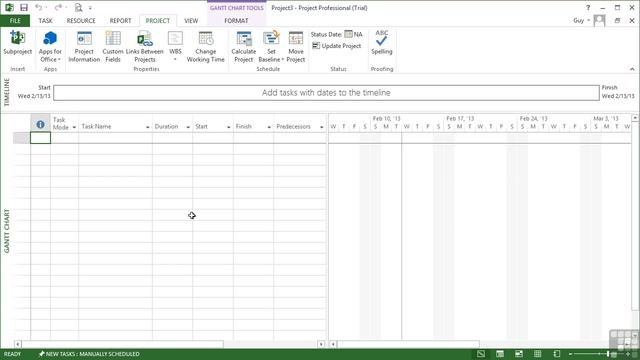Switch to the FORMAT ribbon tab
This screenshot has width=640, height=360.
coord(236,20)
